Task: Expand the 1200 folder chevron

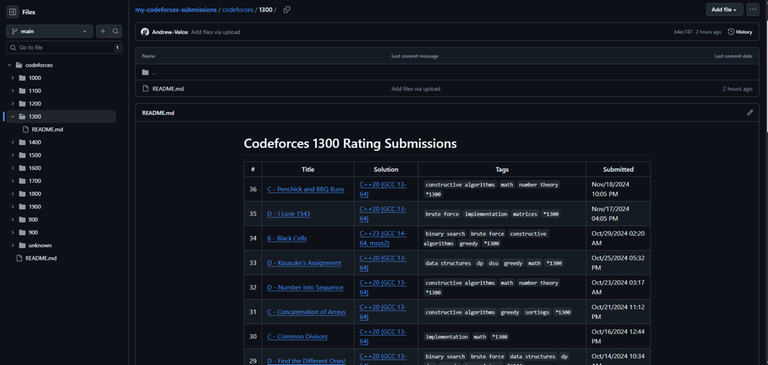Action: coord(13,104)
